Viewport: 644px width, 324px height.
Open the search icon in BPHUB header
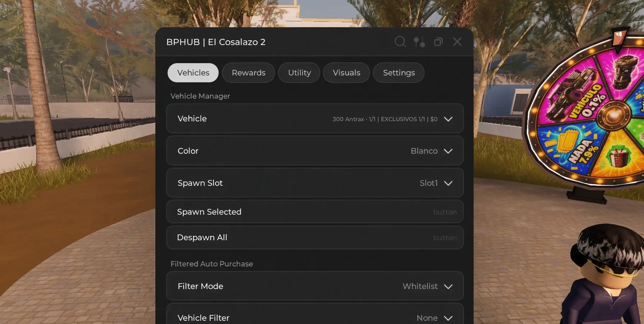tap(400, 42)
